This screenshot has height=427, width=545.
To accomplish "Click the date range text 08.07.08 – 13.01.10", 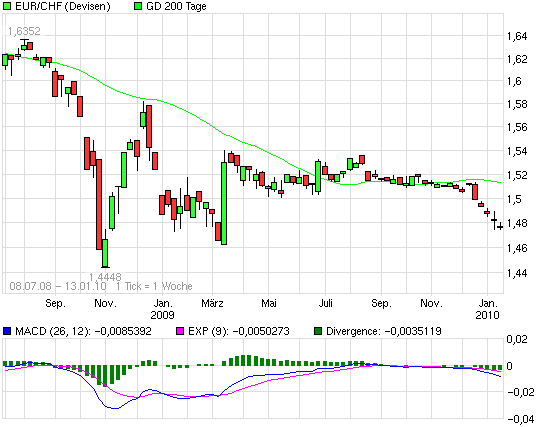I will point(58,286).
